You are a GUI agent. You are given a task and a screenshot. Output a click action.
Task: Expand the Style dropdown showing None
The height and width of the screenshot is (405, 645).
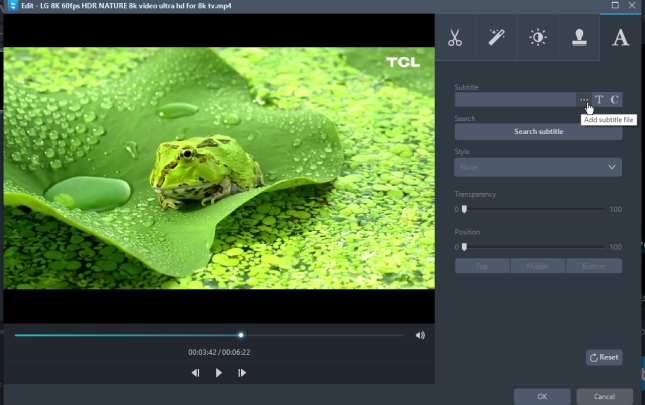538,167
